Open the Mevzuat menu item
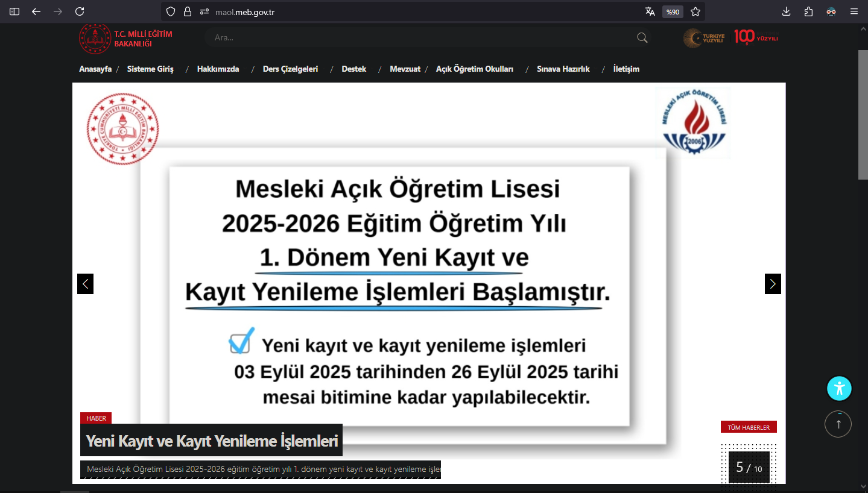 (x=405, y=69)
